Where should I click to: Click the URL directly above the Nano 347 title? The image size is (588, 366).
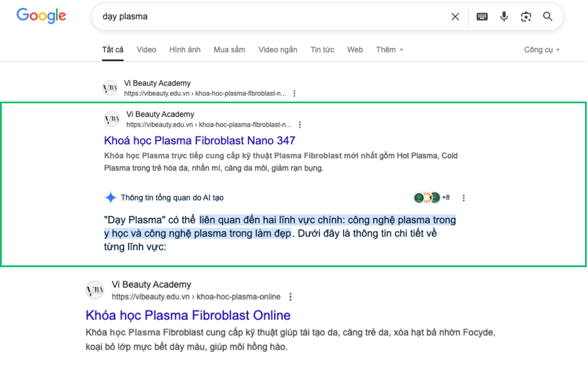pos(209,125)
